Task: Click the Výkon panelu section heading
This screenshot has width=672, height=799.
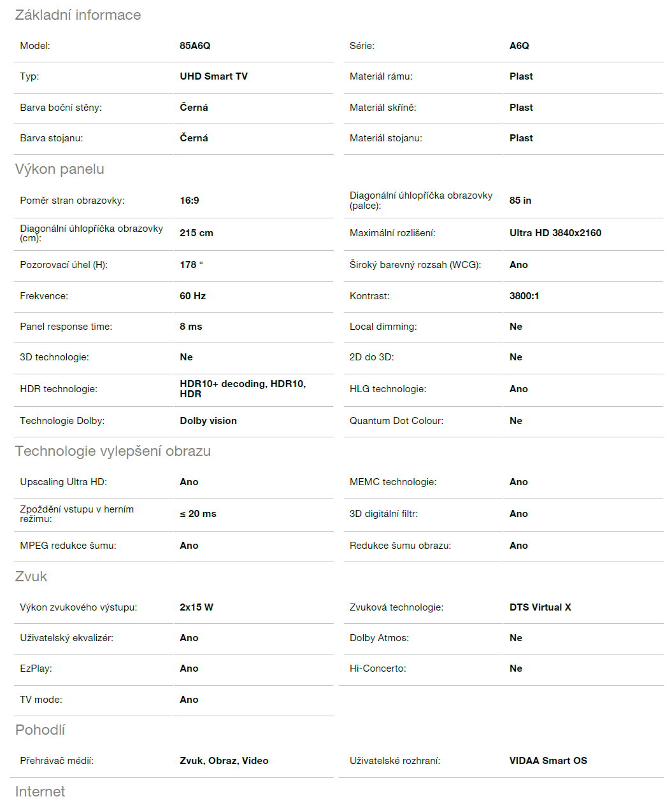Action: tap(59, 169)
